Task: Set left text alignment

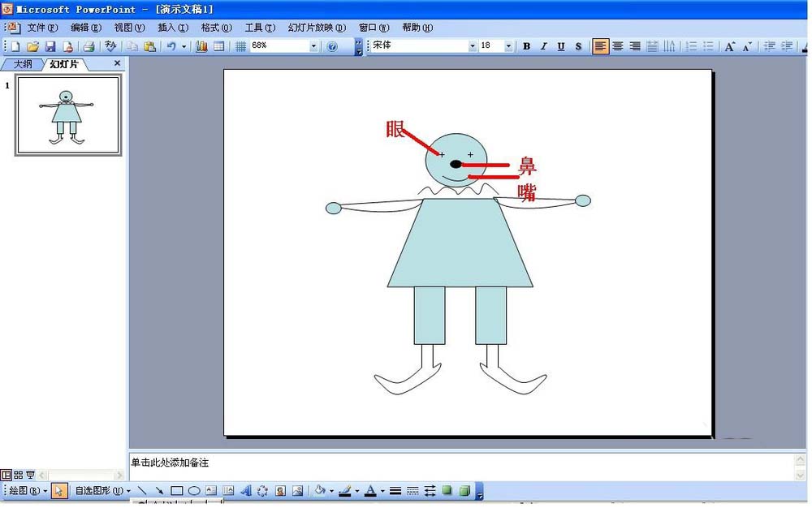Action: [x=600, y=46]
